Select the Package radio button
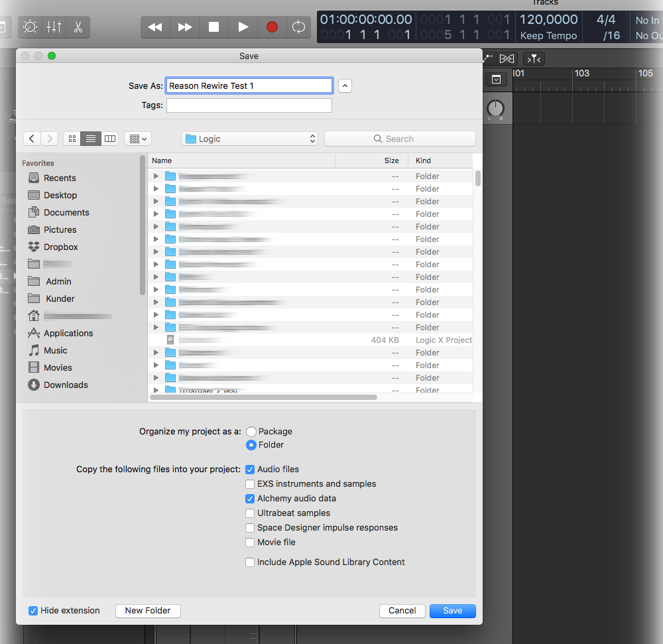 click(x=251, y=431)
